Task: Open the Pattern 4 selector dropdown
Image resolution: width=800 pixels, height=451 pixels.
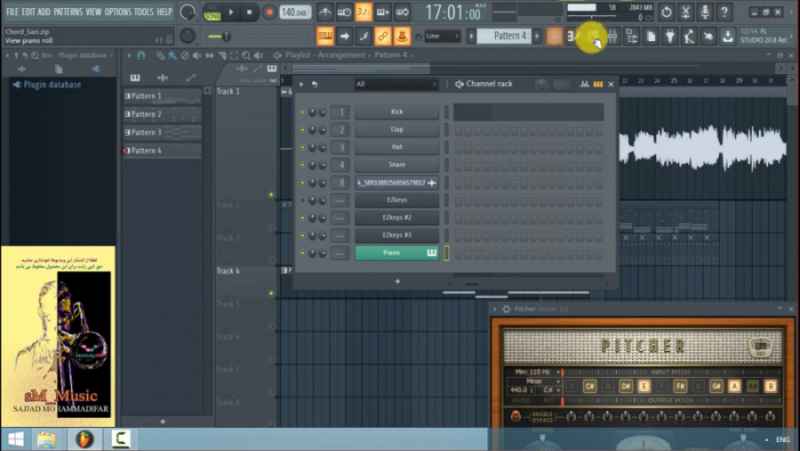Action: [x=510, y=36]
